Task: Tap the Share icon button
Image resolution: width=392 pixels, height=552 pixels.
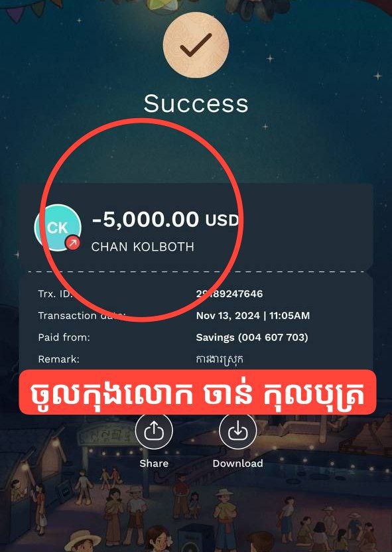Action: pyautogui.click(x=154, y=431)
